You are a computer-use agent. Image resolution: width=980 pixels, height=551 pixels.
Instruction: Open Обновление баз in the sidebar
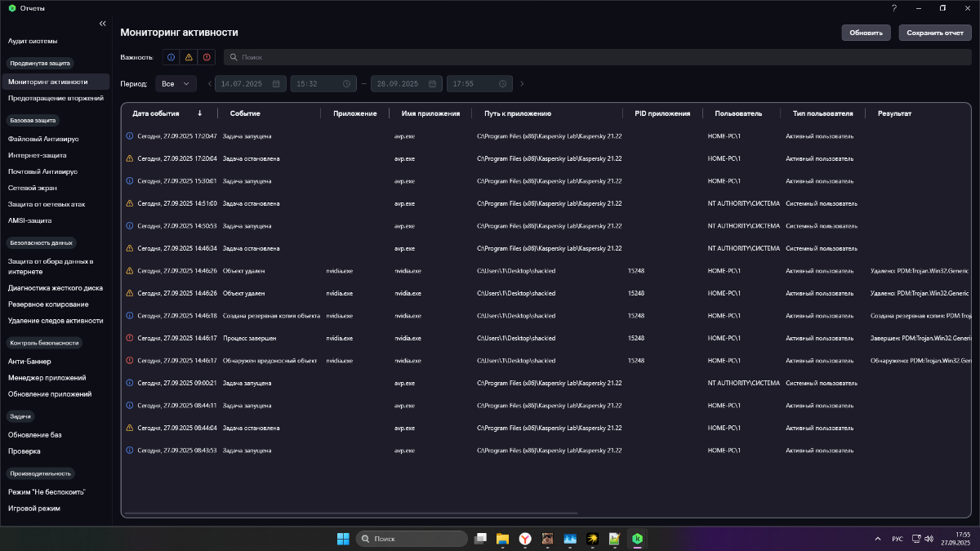35,434
